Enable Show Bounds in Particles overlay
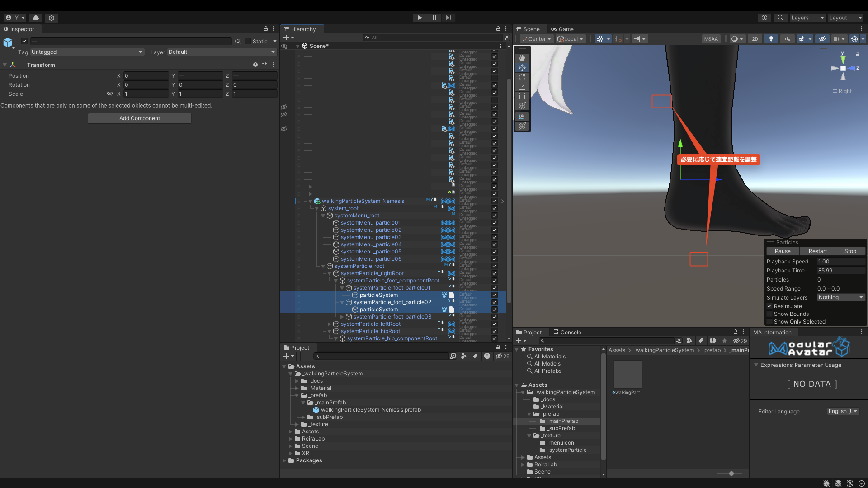Screen dimensions: 868x488 coord(769,314)
